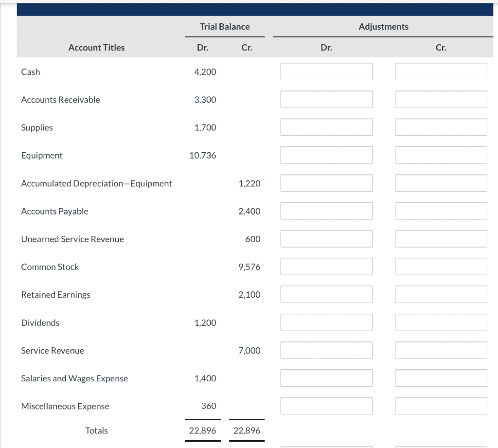498x448 pixels.
Task: Click the Retained Earnings credit adjustment box
Action: click(441, 294)
